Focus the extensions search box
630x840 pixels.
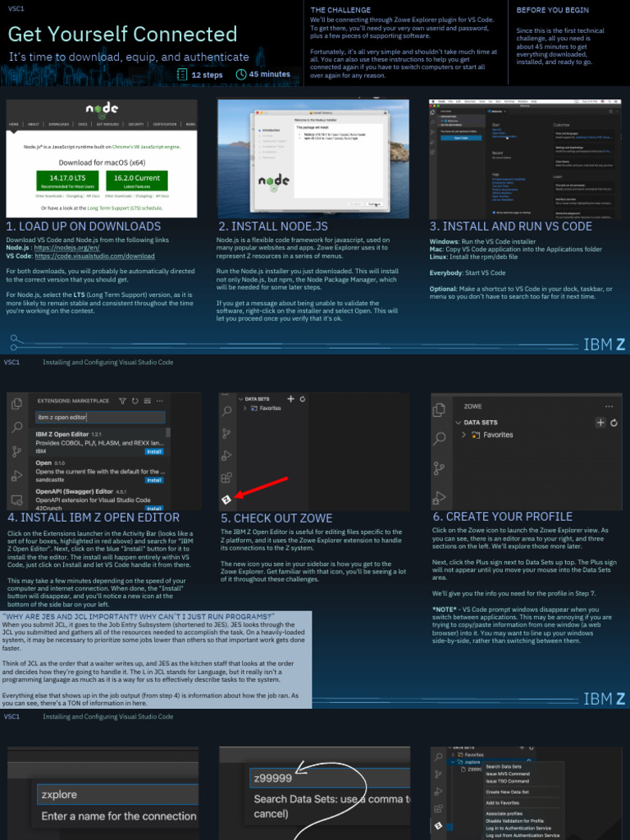point(100,418)
